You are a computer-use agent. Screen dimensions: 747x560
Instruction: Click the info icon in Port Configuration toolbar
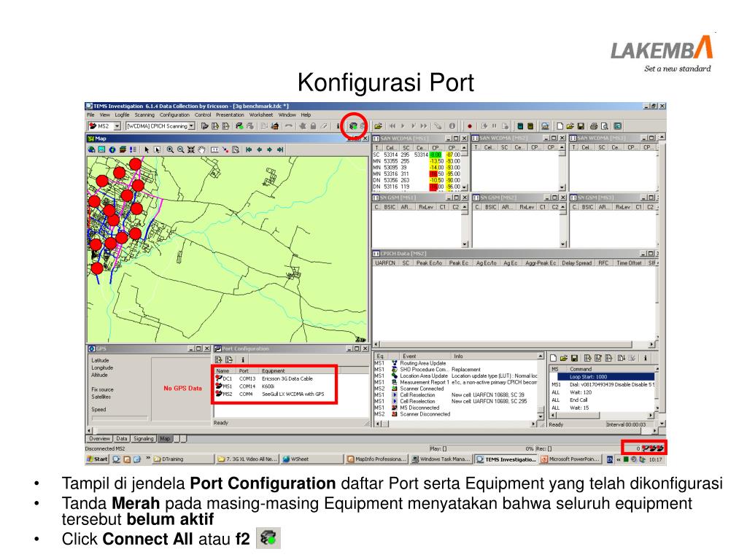(242, 360)
